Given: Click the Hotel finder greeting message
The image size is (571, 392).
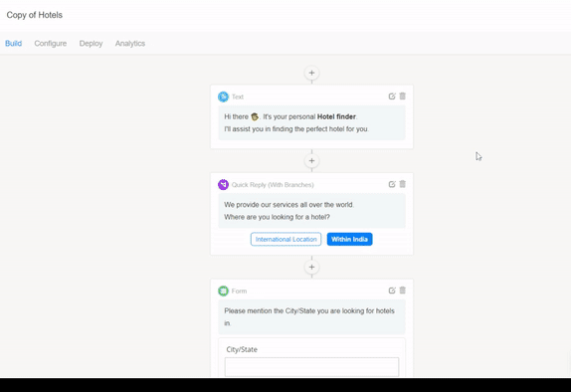Looking at the screenshot, I should coord(311,122).
